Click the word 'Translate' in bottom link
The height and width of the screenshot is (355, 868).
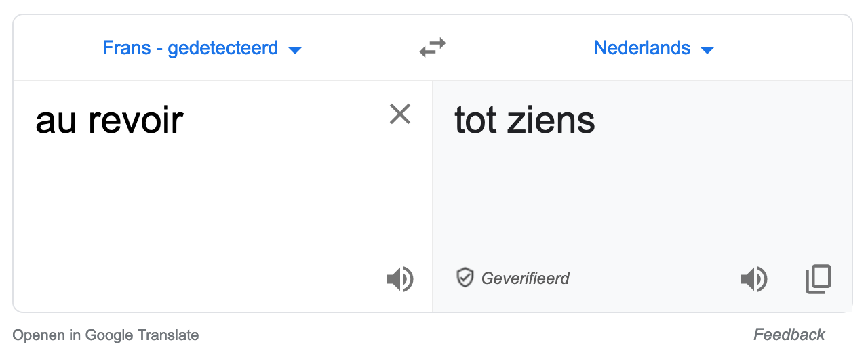[x=168, y=335]
